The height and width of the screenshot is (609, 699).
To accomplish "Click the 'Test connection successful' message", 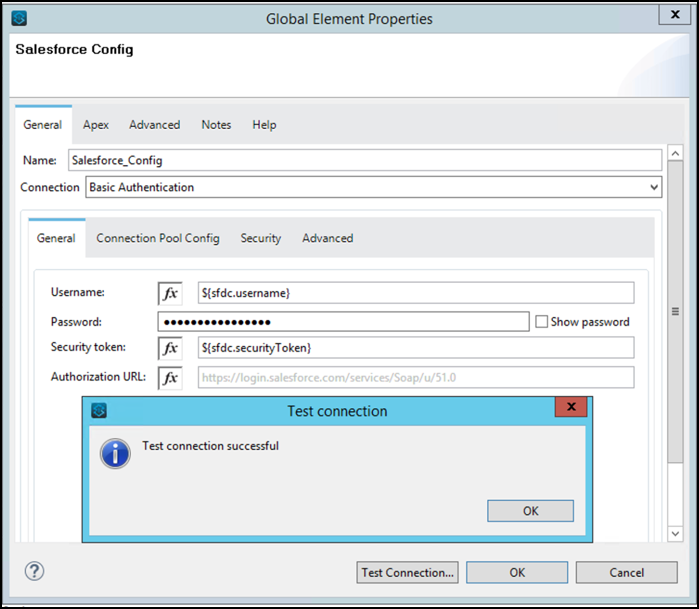I will coord(210,446).
